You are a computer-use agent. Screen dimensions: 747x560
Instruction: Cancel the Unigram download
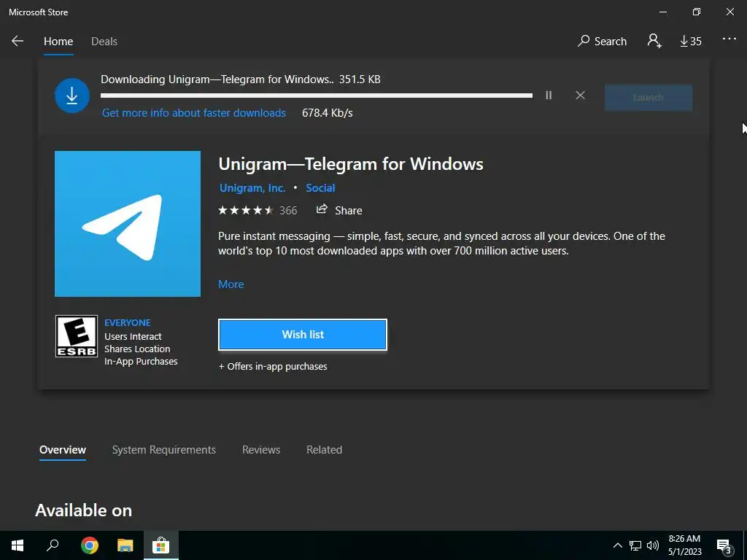click(580, 96)
